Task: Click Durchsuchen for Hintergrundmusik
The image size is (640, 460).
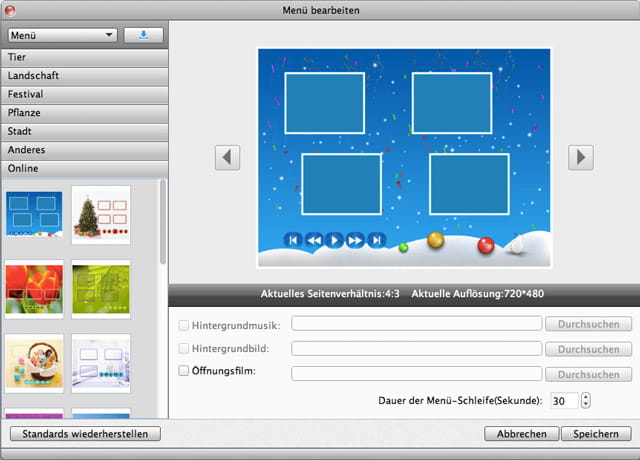Action: (x=589, y=324)
